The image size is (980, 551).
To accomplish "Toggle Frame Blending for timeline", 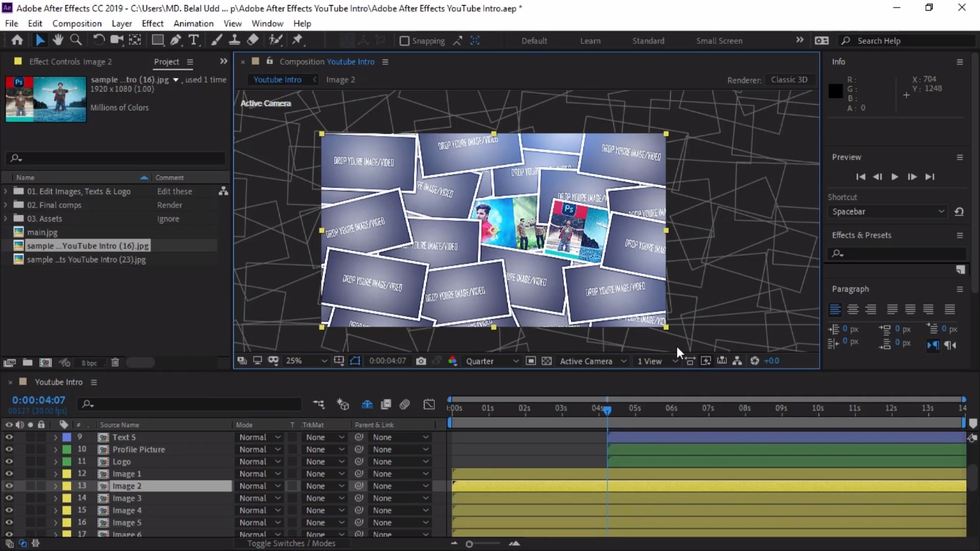I will pyautogui.click(x=386, y=405).
